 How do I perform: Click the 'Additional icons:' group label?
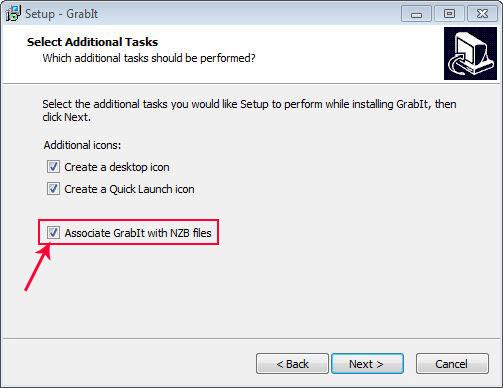(x=82, y=145)
